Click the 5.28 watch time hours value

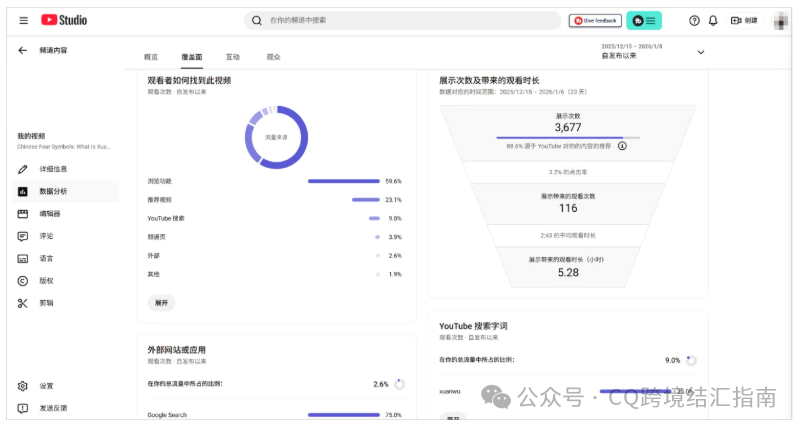568,273
